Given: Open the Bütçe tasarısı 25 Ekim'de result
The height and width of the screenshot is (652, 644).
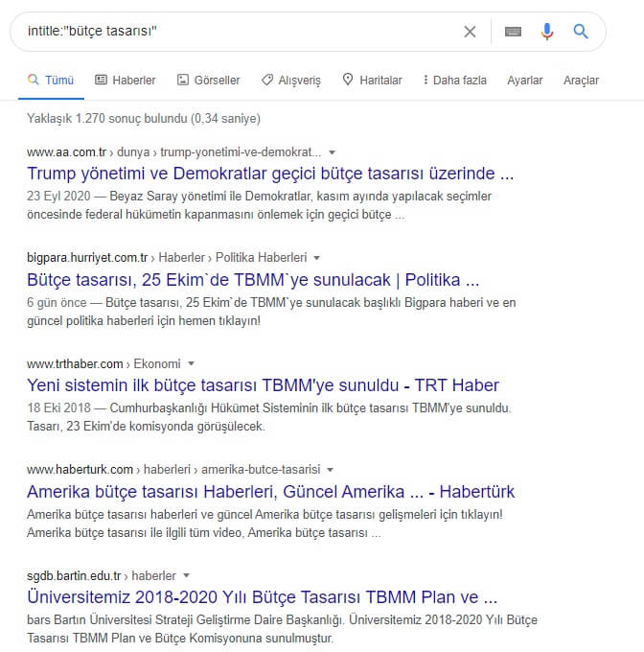Looking at the screenshot, I should tap(253, 280).
